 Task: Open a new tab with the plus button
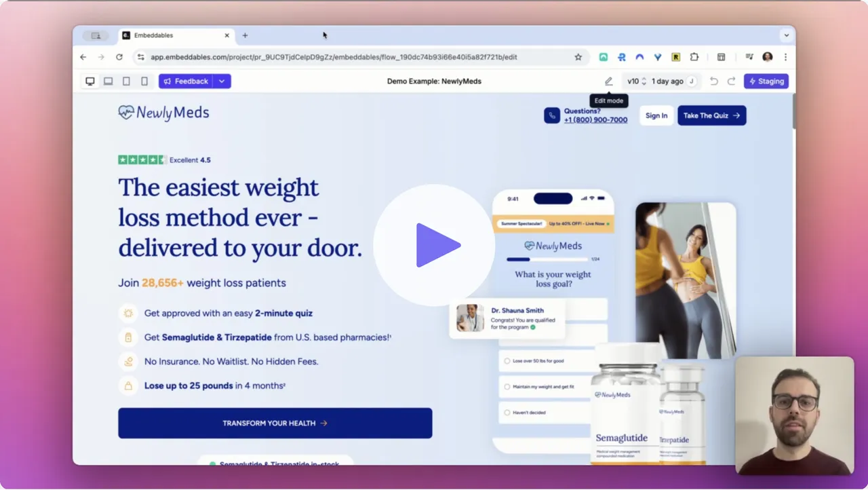tap(245, 35)
